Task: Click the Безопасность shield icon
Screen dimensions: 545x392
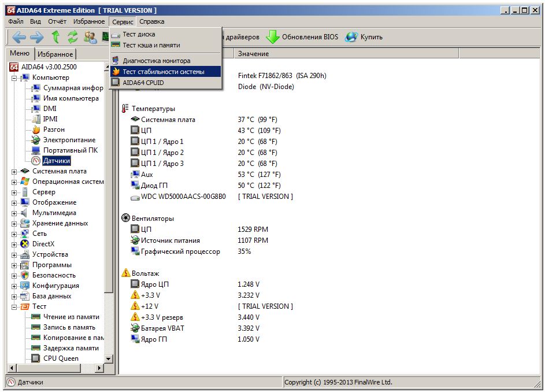Action: 25,275
